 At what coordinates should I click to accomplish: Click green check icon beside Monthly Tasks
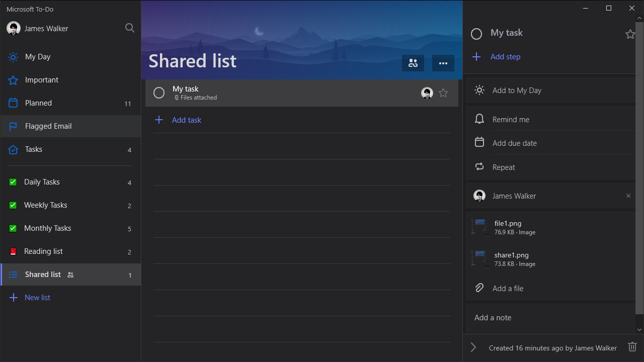click(13, 228)
